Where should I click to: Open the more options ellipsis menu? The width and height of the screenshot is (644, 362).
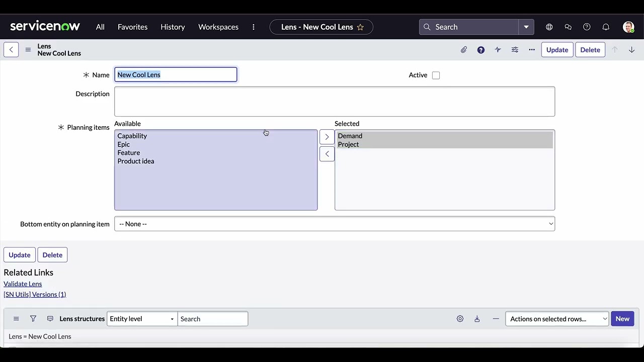click(x=532, y=49)
